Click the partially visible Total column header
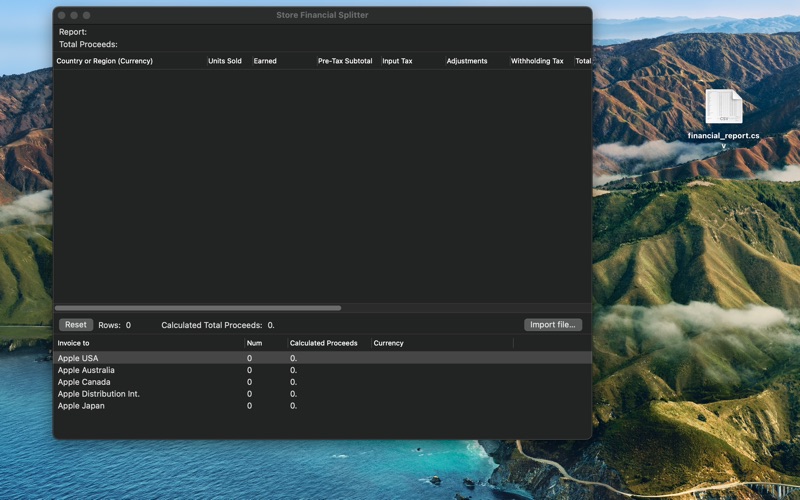Viewport: 800px width, 500px height. [583, 61]
